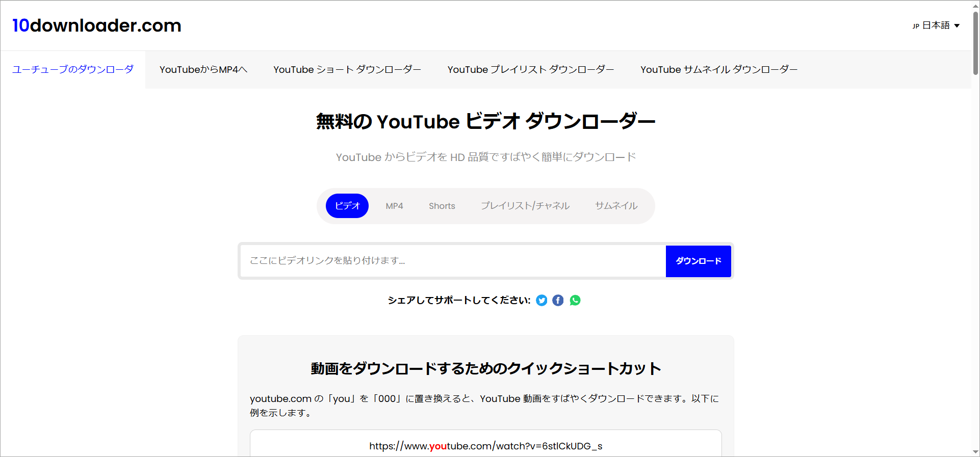Click the 10downloader.com logo
Image resolution: width=980 pixels, height=457 pixels.
(x=97, y=25)
